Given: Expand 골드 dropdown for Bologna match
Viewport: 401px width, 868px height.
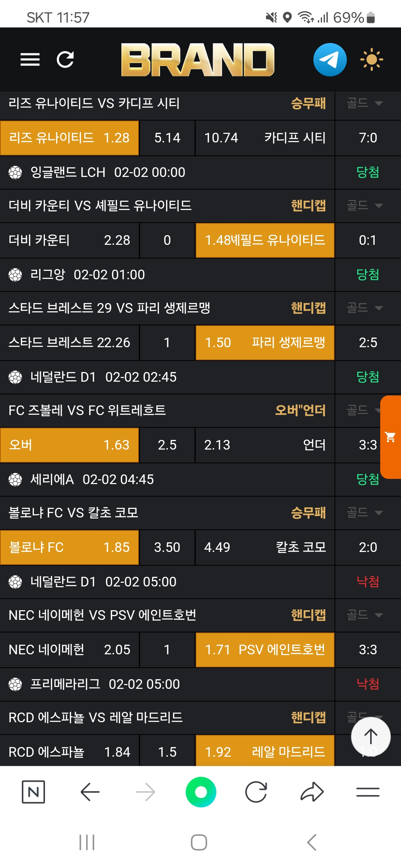Looking at the screenshot, I should click(x=365, y=513).
